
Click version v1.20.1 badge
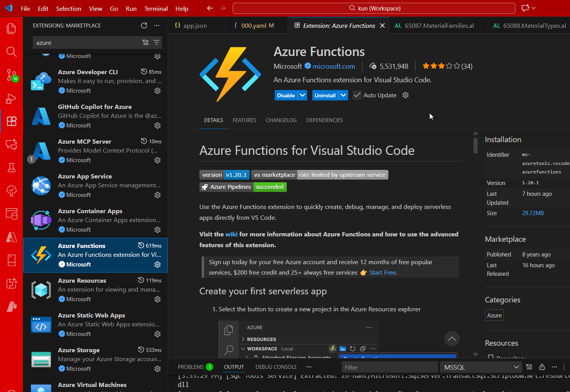(x=225, y=175)
